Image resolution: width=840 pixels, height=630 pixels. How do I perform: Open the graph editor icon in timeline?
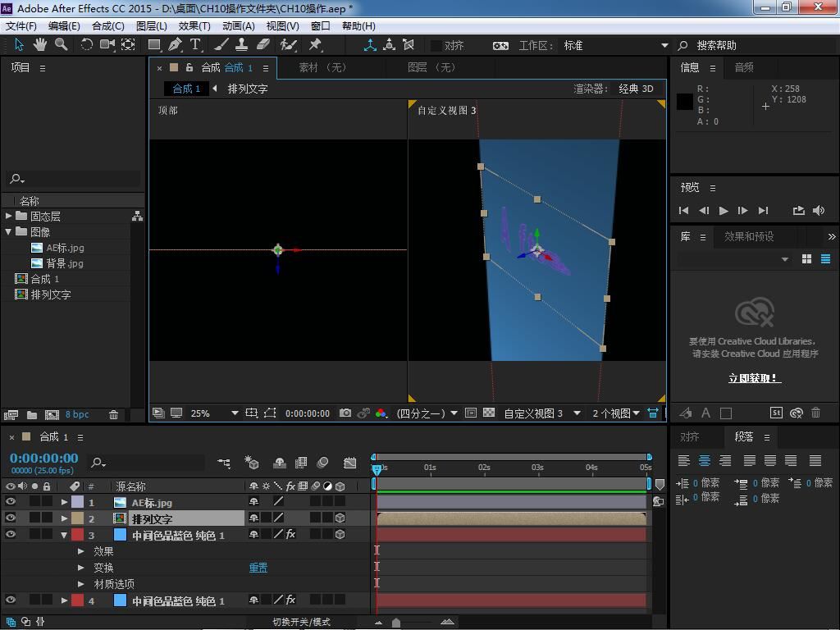click(x=349, y=463)
